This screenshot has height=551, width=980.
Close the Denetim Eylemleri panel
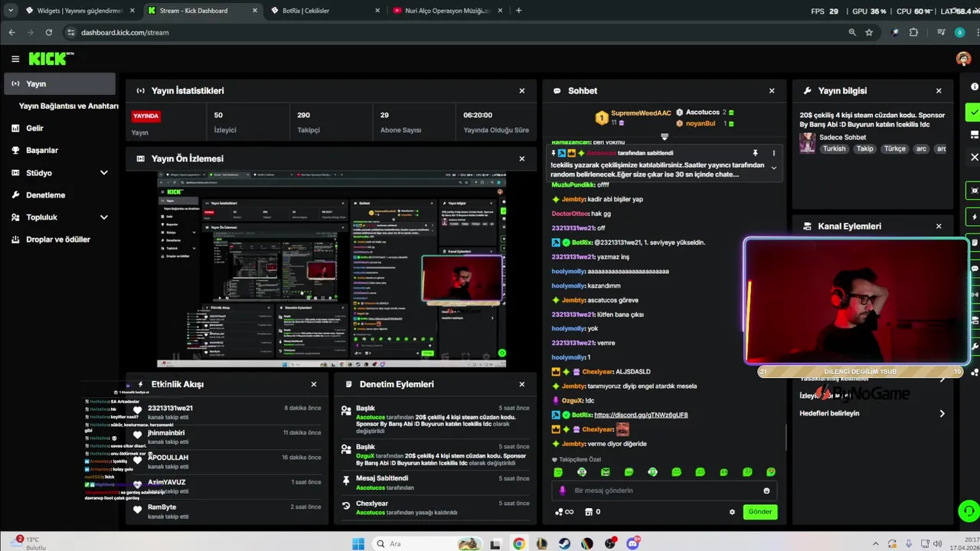522,384
